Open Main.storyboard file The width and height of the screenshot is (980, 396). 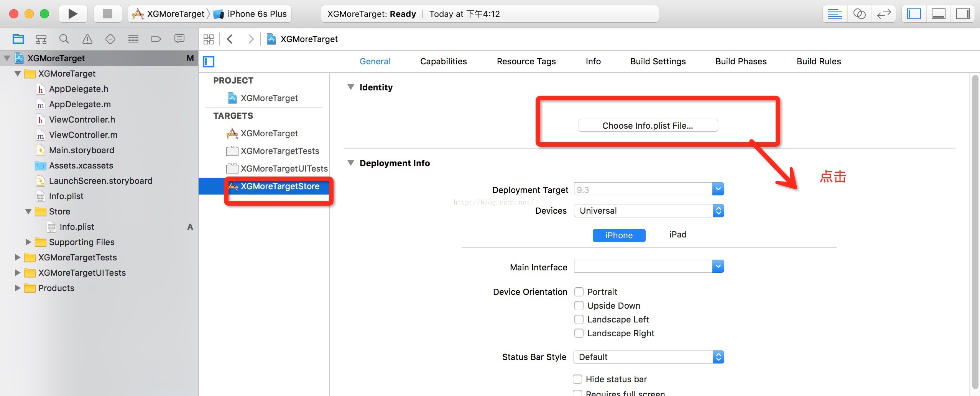[x=81, y=150]
